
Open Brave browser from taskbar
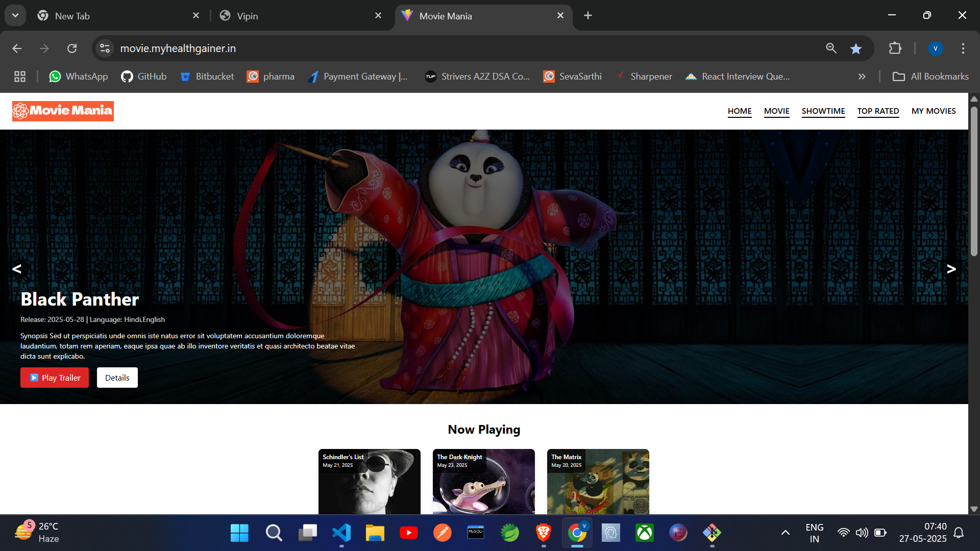[x=544, y=533]
